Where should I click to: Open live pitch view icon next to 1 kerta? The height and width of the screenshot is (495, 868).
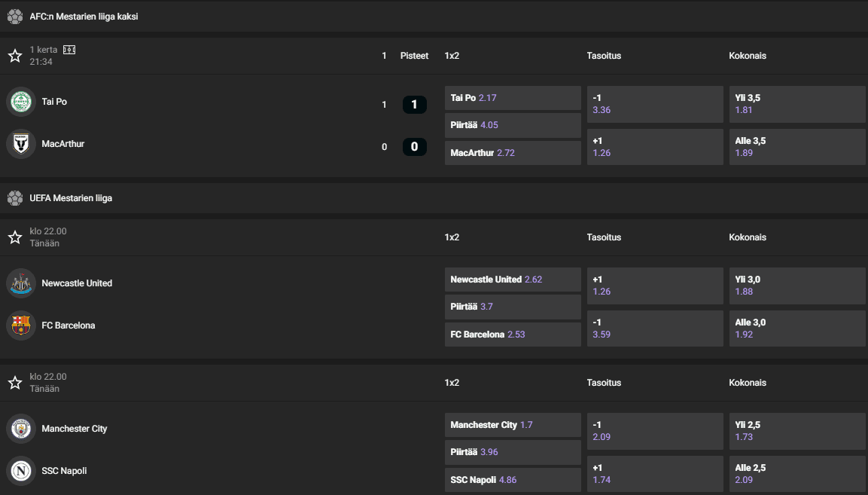tap(69, 50)
